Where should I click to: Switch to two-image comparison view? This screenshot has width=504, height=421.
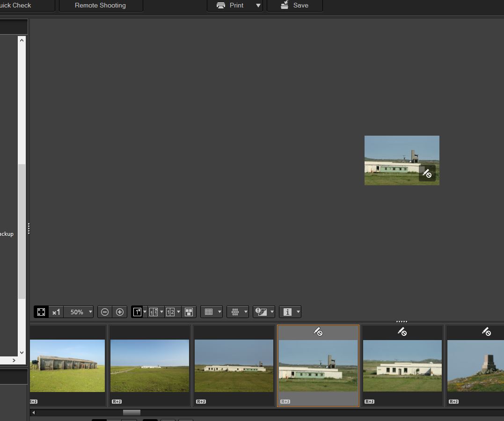(x=153, y=312)
